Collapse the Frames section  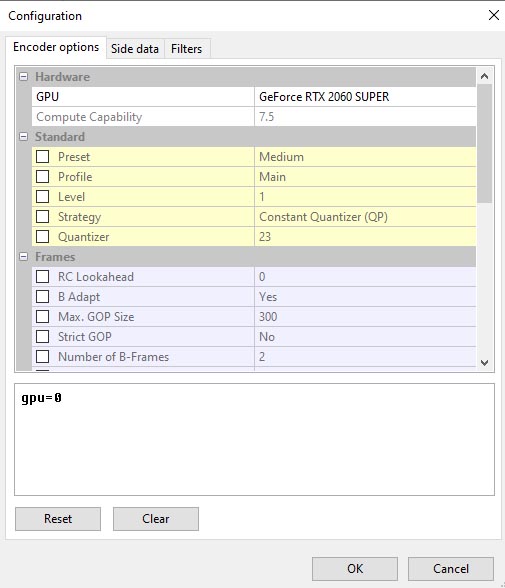coord(24,256)
